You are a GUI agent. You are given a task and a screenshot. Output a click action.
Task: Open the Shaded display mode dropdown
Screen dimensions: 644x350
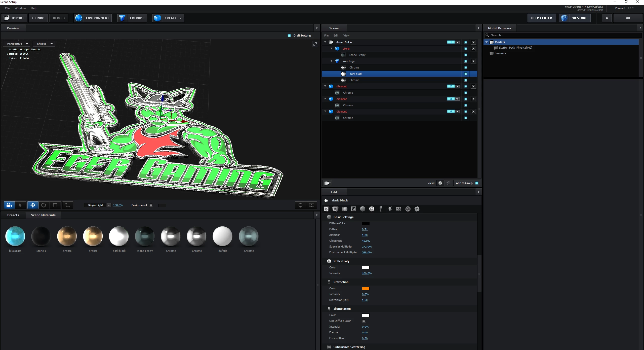click(x=44, y=44)
